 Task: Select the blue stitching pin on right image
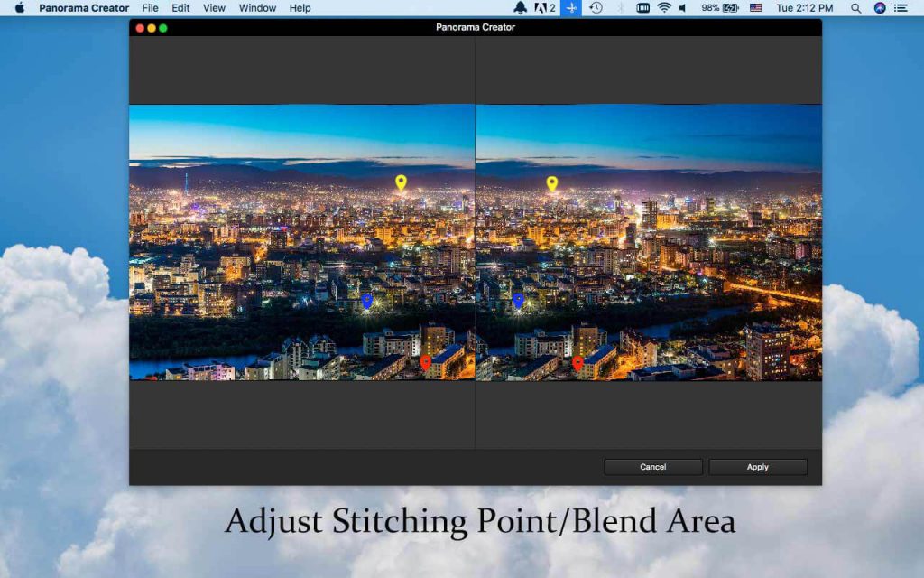[x=517, y=301]
